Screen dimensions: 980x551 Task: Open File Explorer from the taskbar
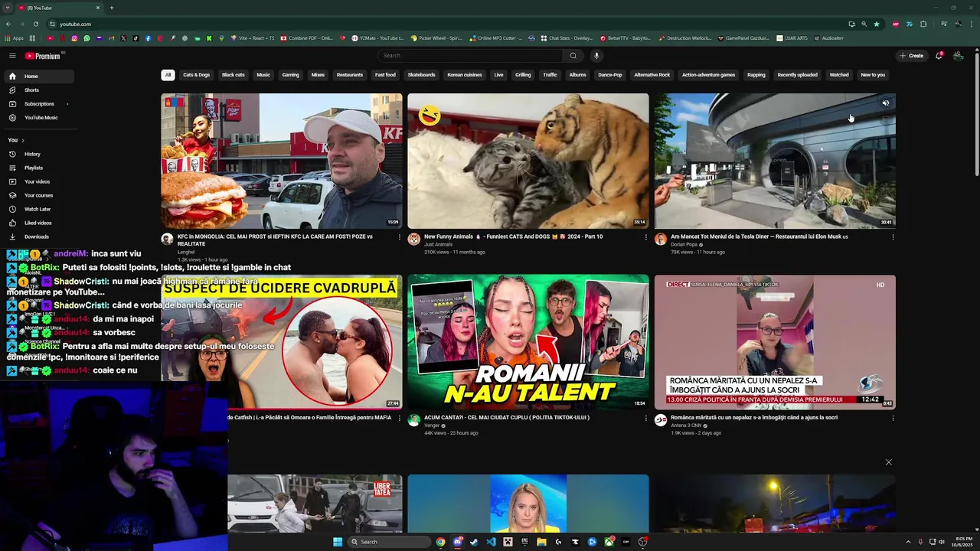(541, 542)
